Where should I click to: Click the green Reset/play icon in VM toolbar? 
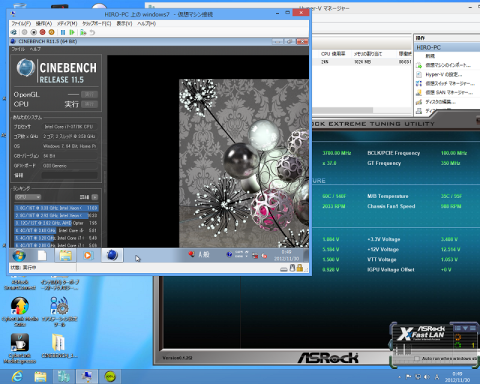(72, 32)
